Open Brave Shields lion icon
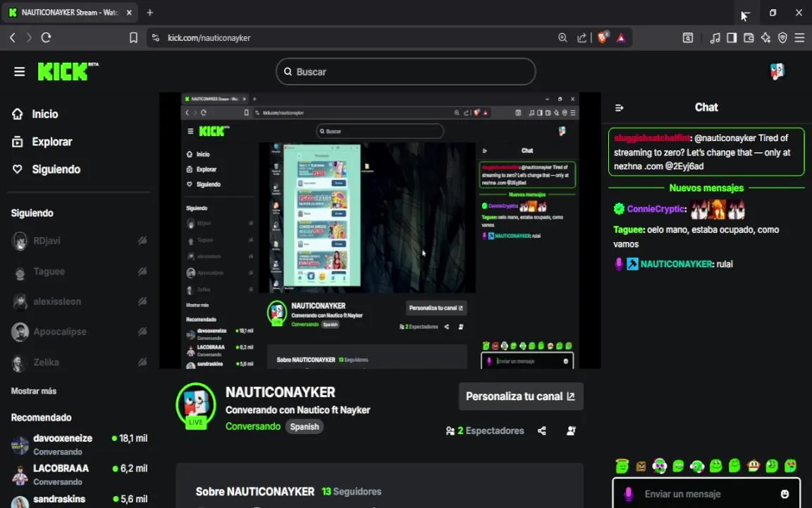 click(x=602, y=37)
